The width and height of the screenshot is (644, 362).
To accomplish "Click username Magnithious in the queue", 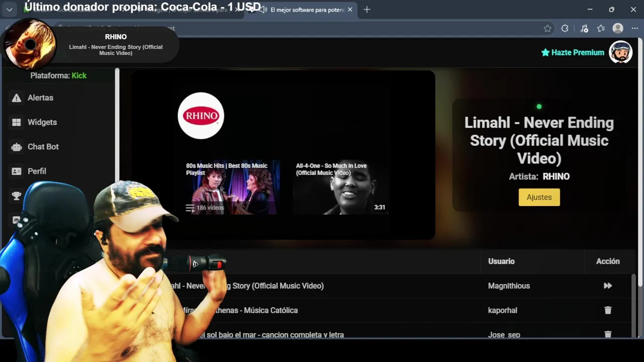I will [509, 286].
